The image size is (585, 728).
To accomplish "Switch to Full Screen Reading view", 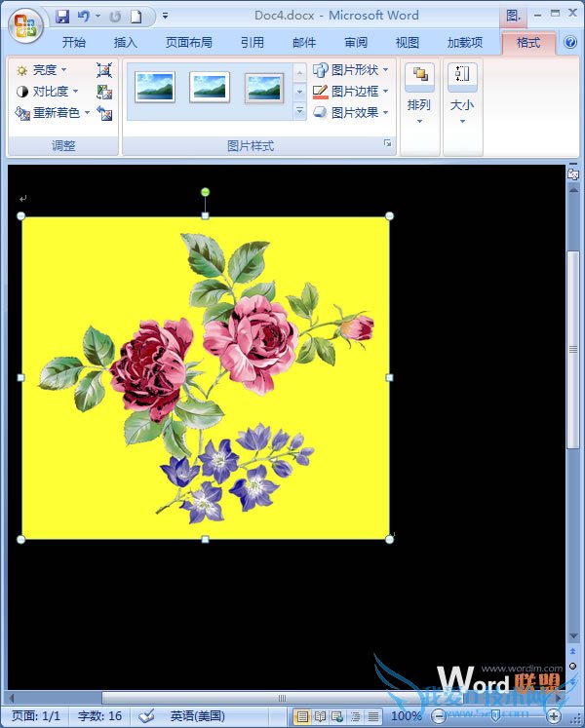I will 320,716.
